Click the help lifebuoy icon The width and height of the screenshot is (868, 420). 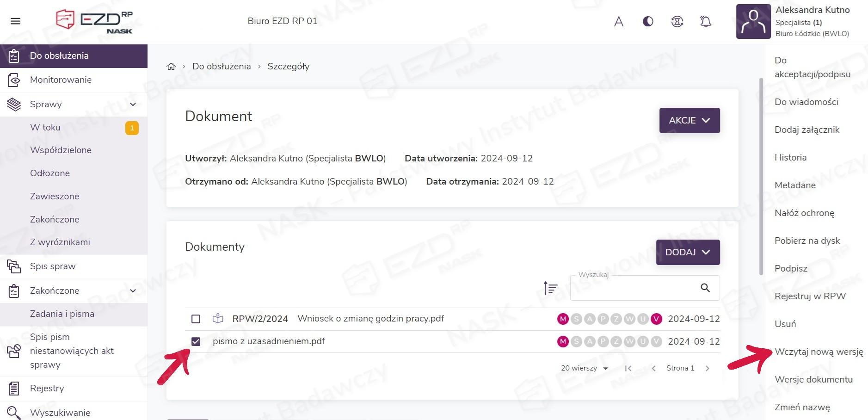click(x=677, y=21)
